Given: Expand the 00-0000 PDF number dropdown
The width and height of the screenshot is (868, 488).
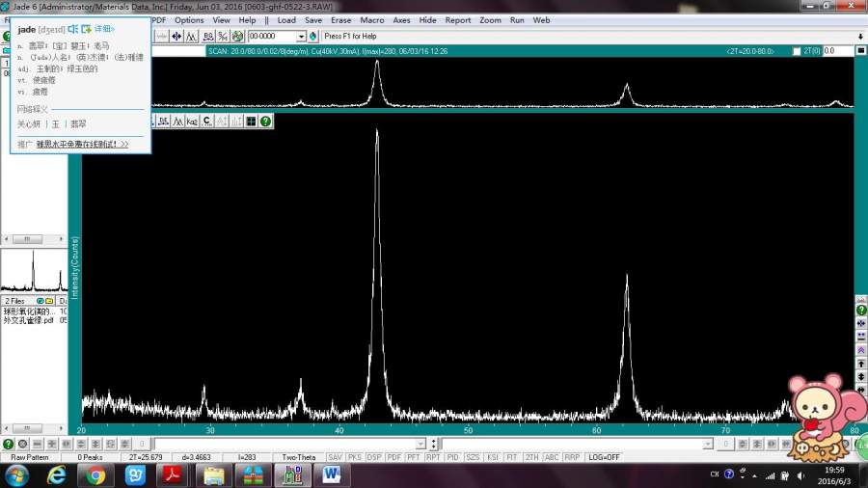Looking at the screenshot, I should click(x=301, y=36).
